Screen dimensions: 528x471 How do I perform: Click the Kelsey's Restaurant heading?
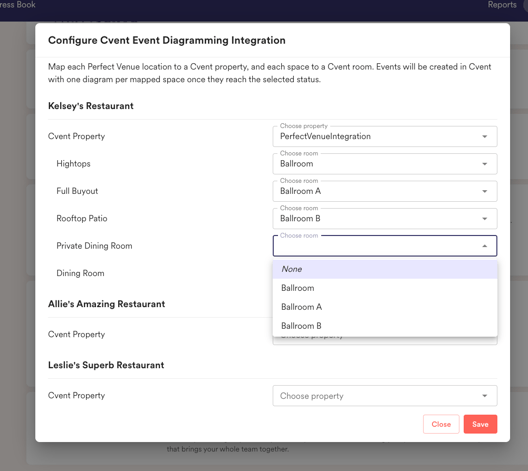click(91, 106)
